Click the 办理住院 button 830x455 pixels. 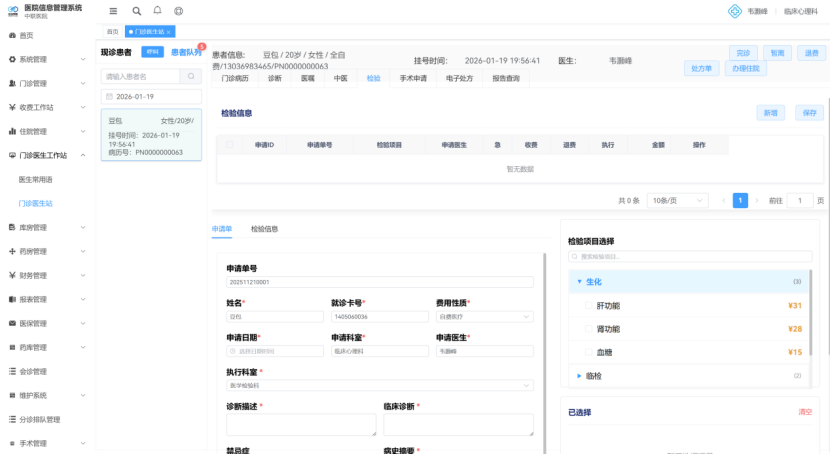tap(745, 69)
